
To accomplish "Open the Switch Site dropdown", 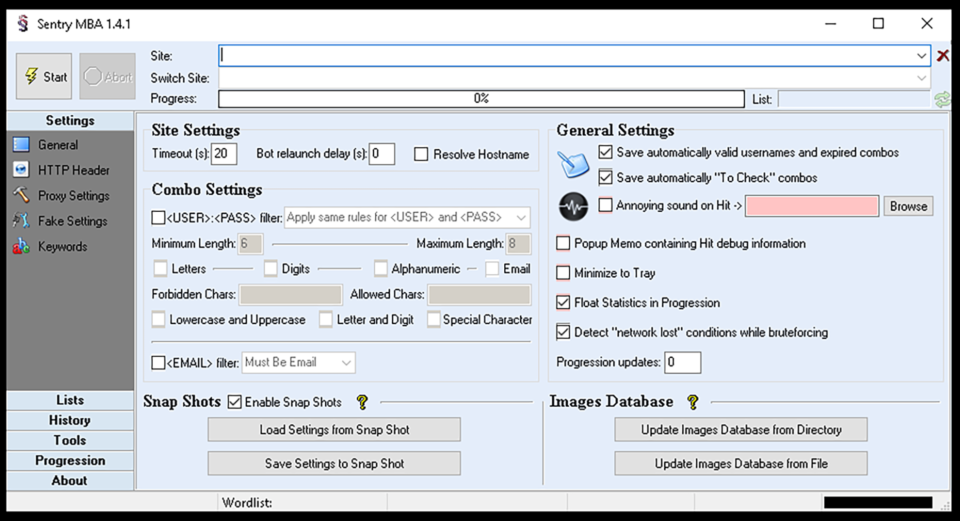I will [x=921, y=78].
